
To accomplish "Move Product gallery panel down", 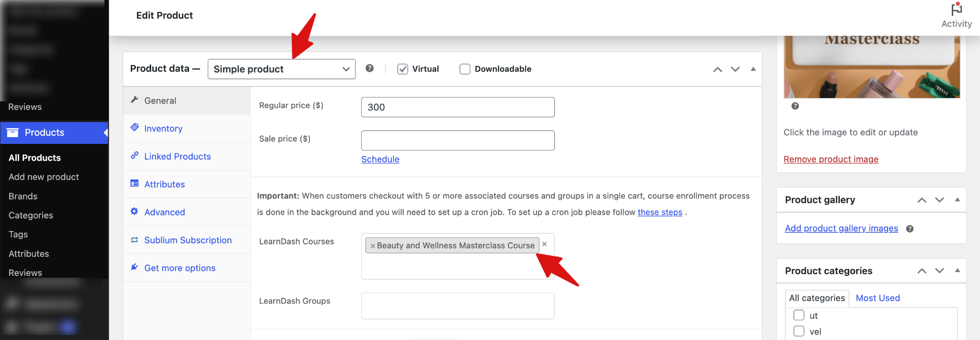I will (x=939, y=200).
